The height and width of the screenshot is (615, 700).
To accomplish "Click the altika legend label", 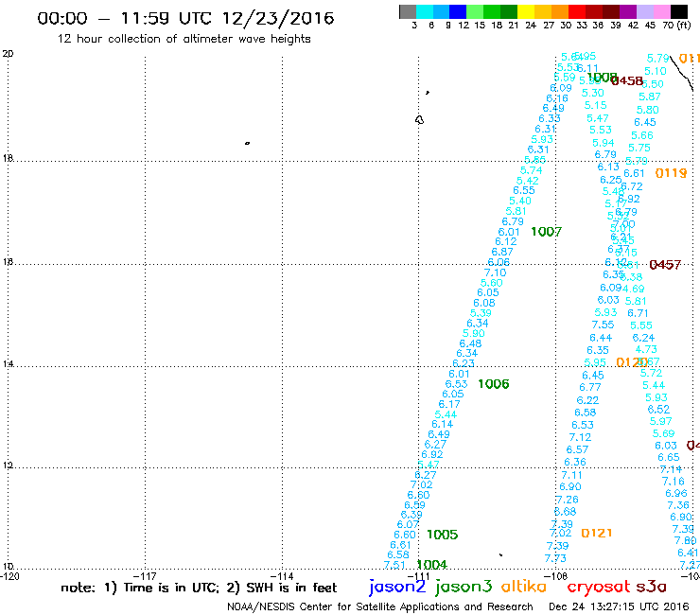I will [523, 587].
